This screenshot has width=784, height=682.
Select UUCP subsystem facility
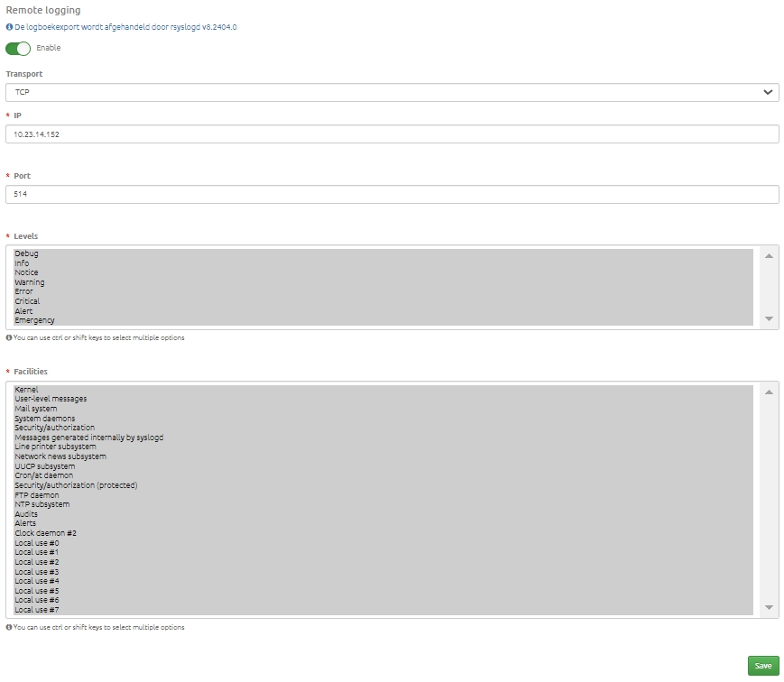(x=383, y=466)
